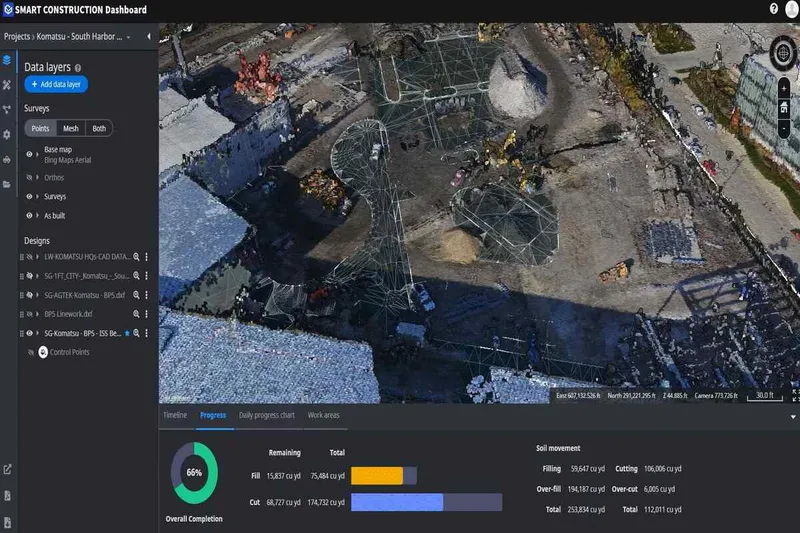Zoom to the LW-KOMATSU HQs-CAD DATA design
The width and height of the screenshot is (800, 533).
click(x=136, y=257)
